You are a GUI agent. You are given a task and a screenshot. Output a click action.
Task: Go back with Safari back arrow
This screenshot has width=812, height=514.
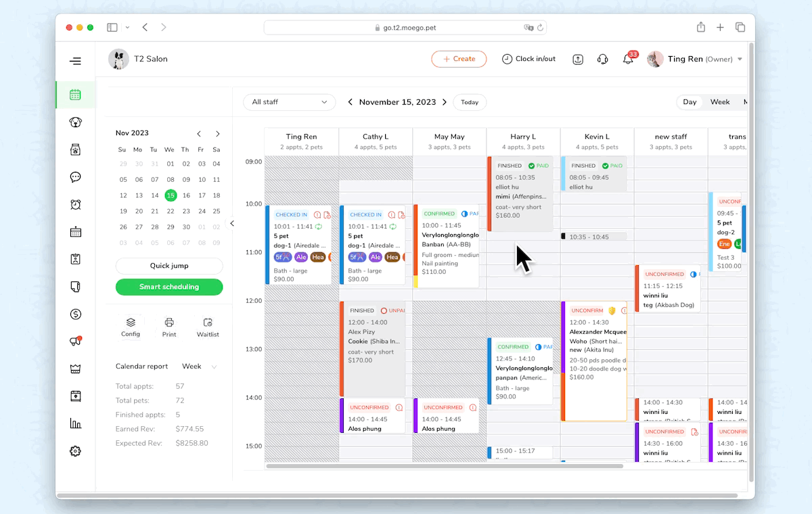[x=145, y=27]
